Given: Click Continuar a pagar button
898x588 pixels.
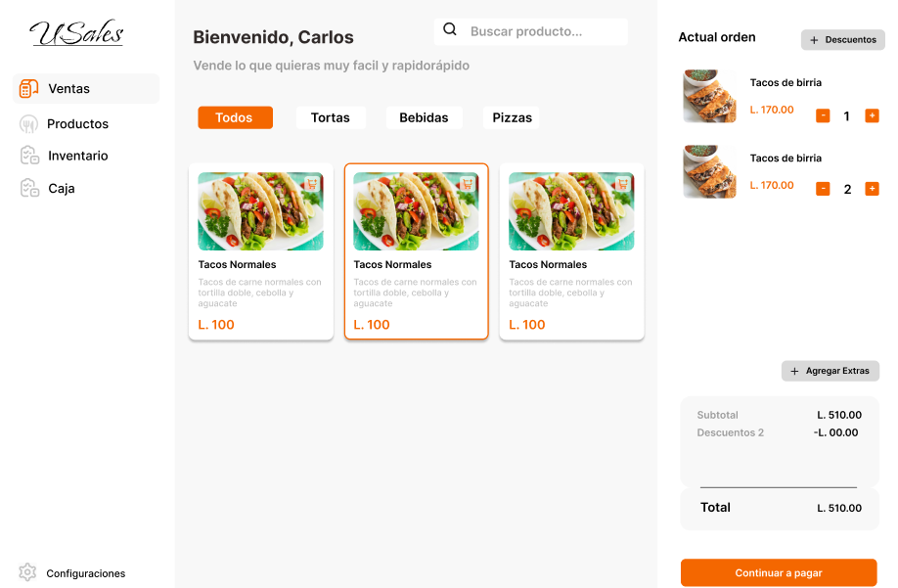Looking at the screenshot, I should click(779, 572).
